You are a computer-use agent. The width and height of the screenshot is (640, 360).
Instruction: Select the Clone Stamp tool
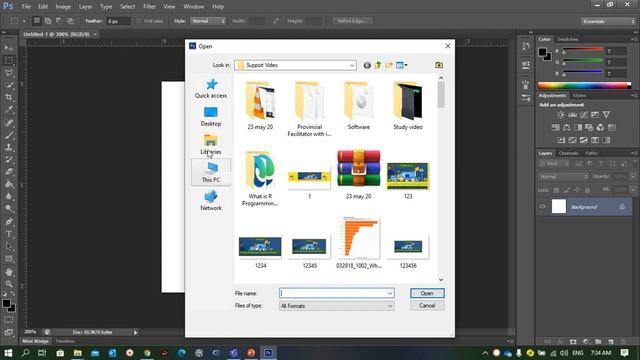(x=9, y=147)
